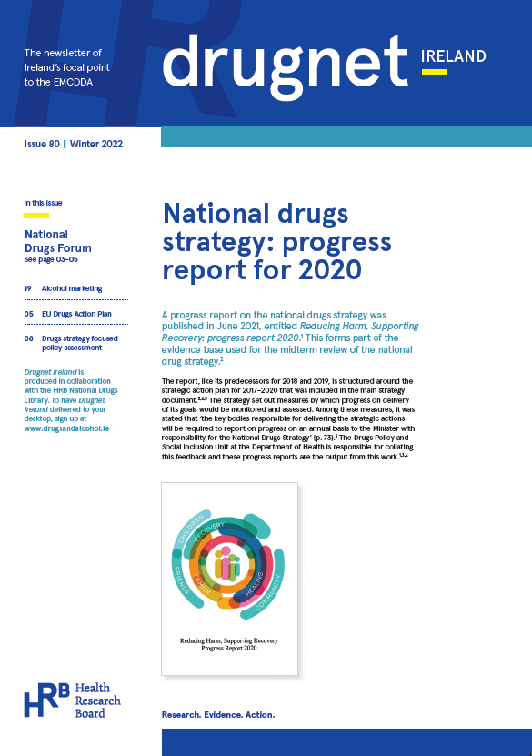This screenshot has height=756, width=532.
Task: Follow the www.drugsandalcohol.ie link
Action: (66, 428)
